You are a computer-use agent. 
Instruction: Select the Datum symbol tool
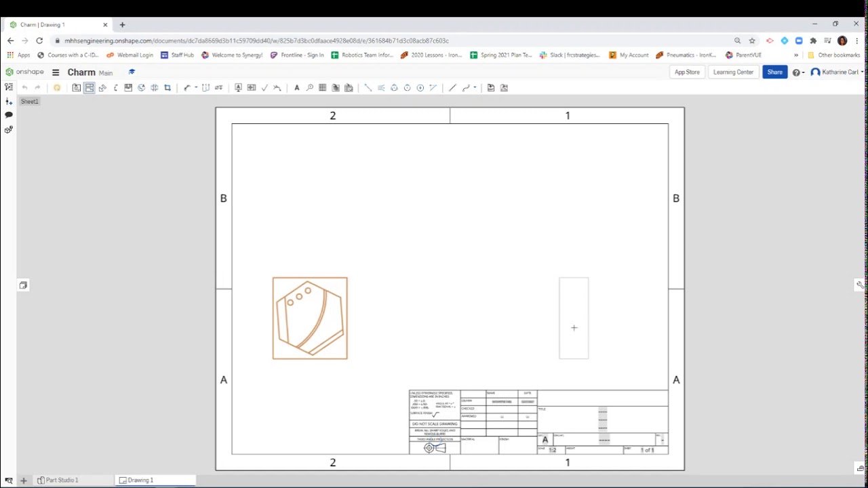click(x=238, y=87)
